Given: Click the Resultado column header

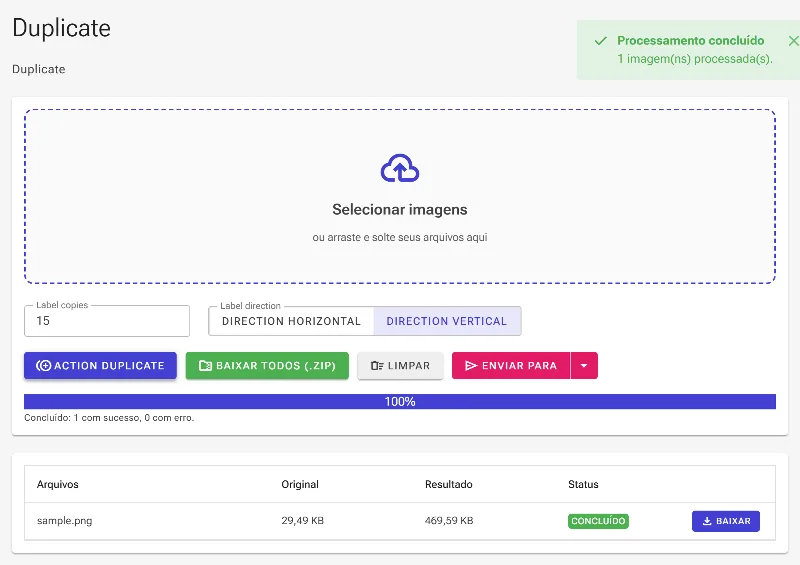Looking at the screenshot, I should pyautogui.click(x=448, y=484).
